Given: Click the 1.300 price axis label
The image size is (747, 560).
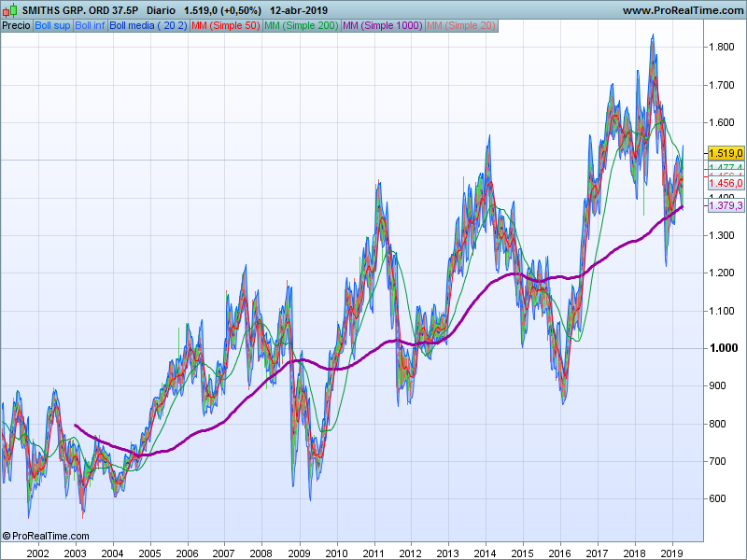Looking at the screenshot, I should pos(722,236).
